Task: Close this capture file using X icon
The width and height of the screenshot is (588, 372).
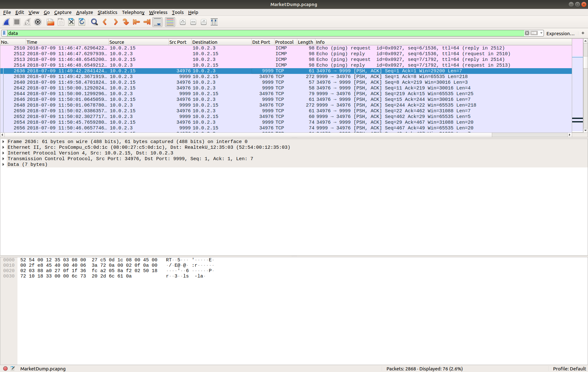Action: (71, 22)
